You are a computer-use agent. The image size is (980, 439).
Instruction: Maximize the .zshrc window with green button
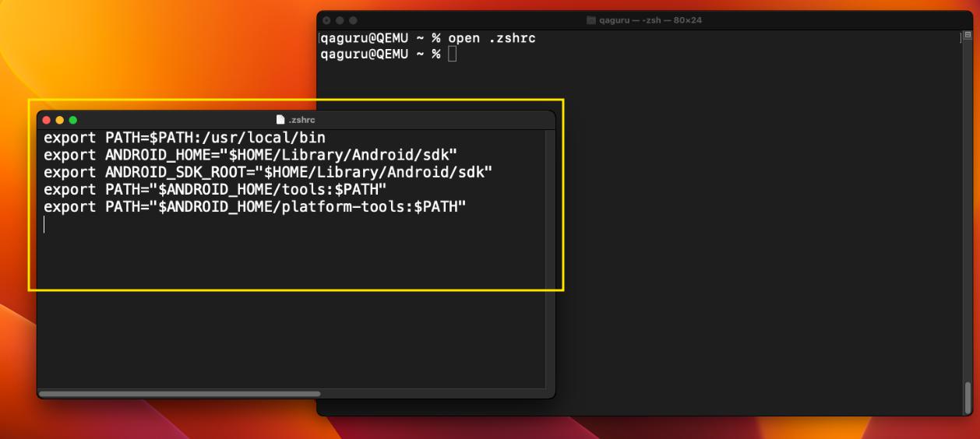pyautogui.click(x=73, y=120)
